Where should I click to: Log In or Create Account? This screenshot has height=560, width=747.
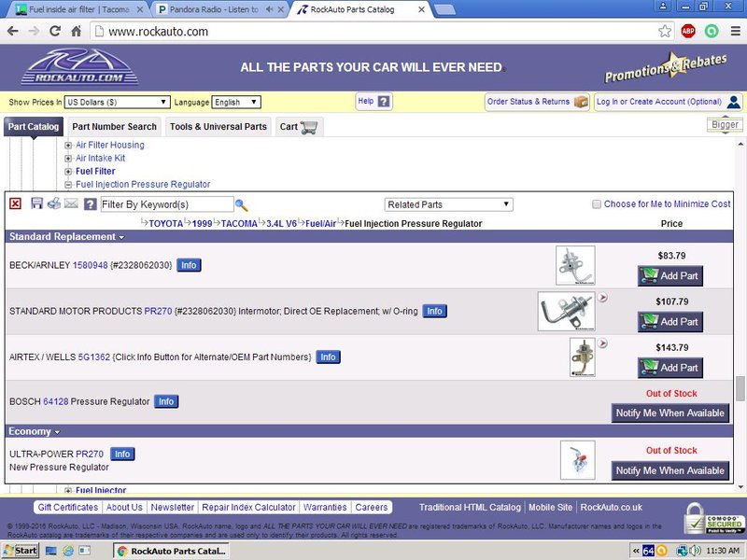tap(669, 102)
